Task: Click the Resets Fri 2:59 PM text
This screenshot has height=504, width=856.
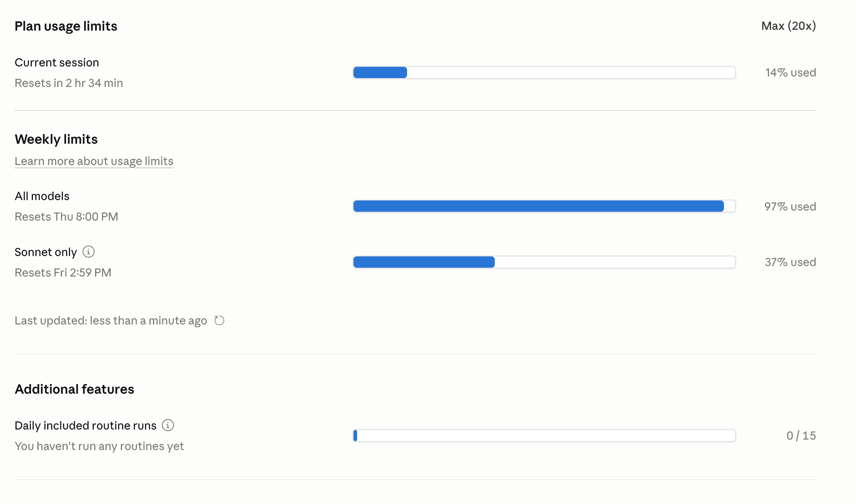Action: tap(63, 273)
